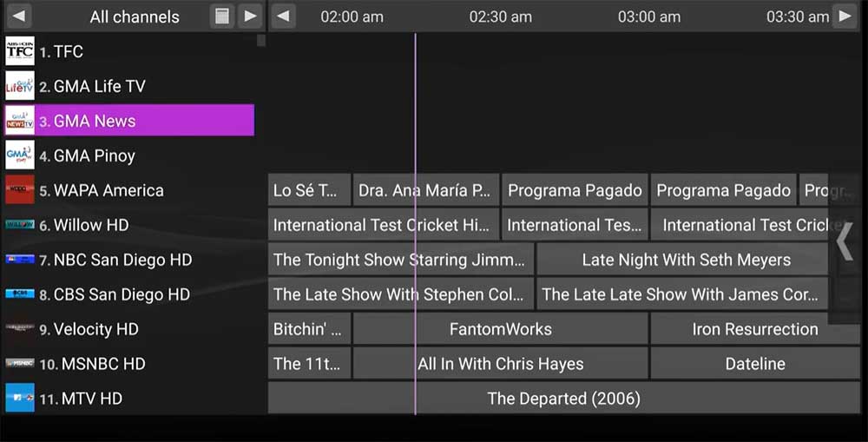The width and height of the screenshot is (868, 442).
Task: Click the Willow HD logo
Action: pyautogui.click(x=20, y=224)
